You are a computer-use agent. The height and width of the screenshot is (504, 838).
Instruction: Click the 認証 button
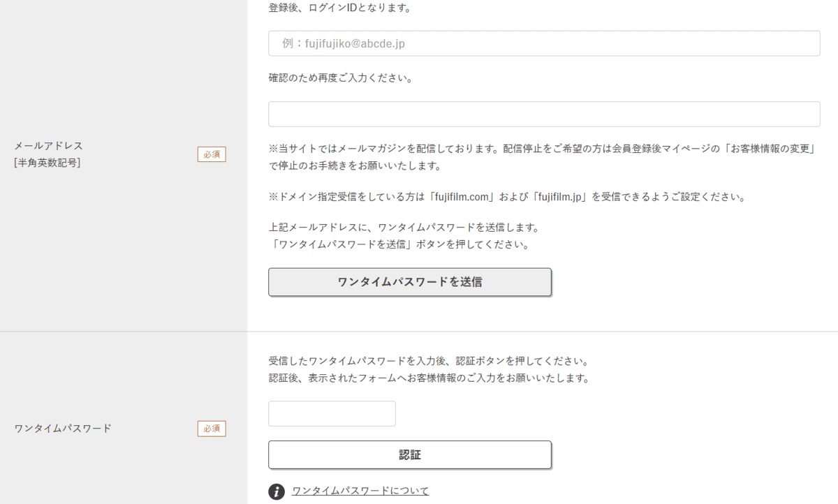[410, 455]
